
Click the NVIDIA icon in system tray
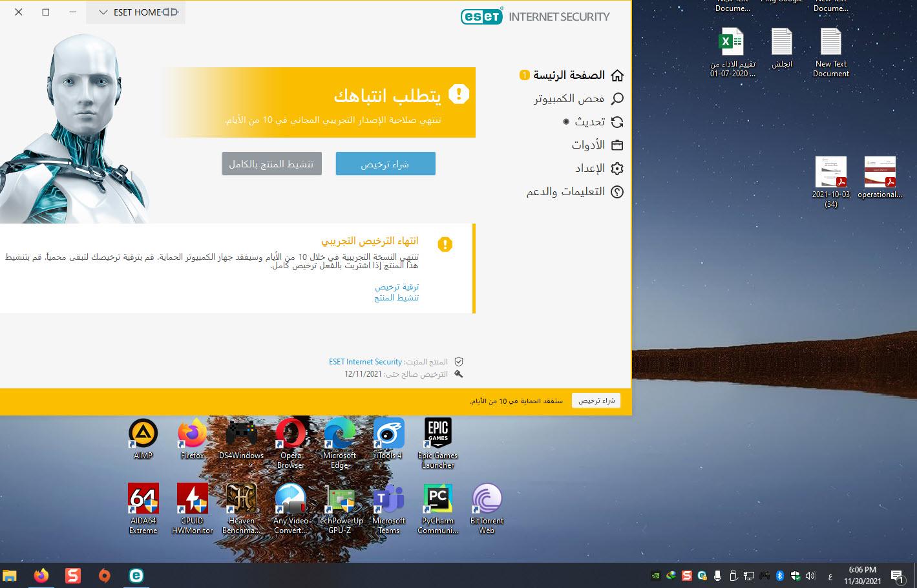(x=656, y=575)
